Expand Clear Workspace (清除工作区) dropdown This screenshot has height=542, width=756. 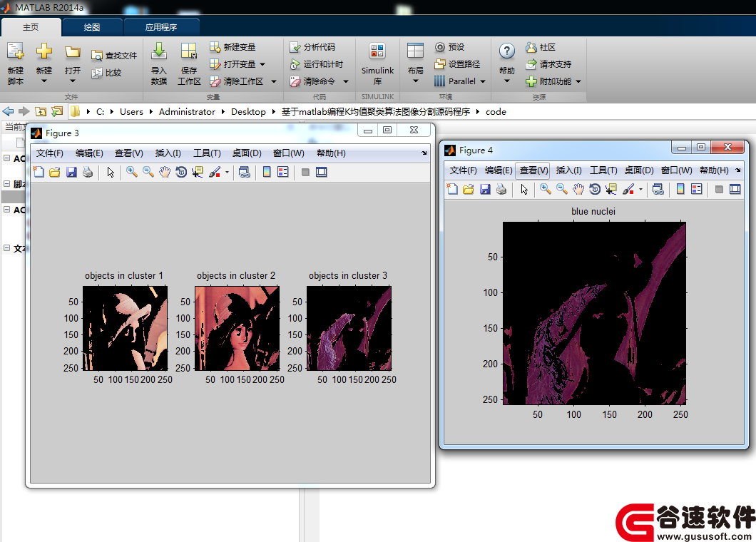274,81
